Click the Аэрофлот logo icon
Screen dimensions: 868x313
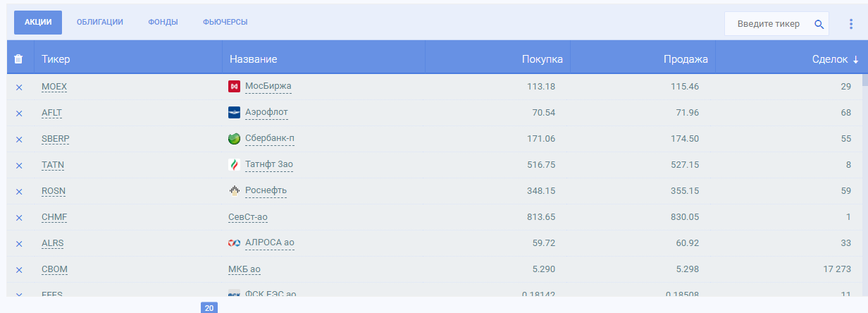(x=235, y=112)
